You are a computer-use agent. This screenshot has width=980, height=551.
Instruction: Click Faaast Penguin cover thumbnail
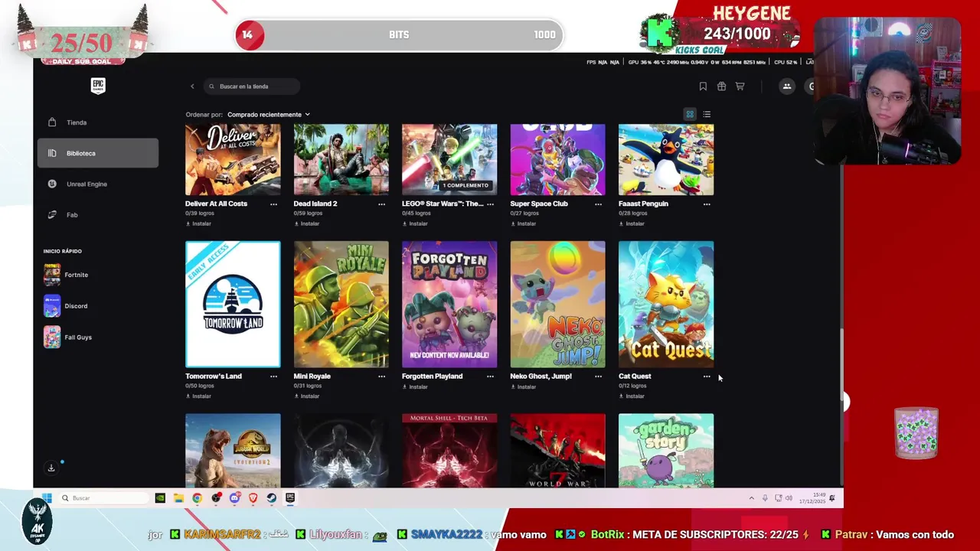point(666,160)
